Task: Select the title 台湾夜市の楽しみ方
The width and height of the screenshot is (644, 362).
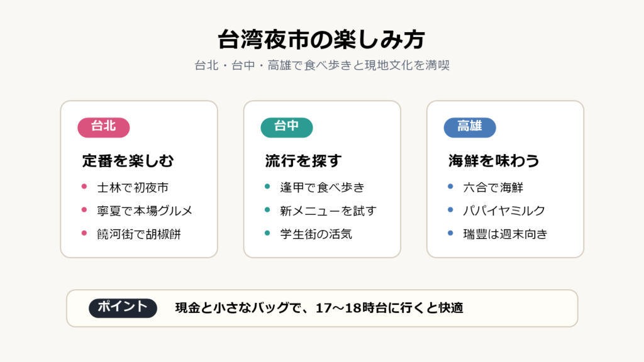Action: tap(321, 40)
